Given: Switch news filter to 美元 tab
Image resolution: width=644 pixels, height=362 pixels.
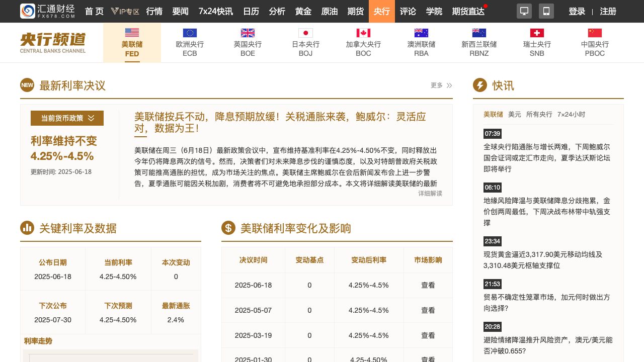Looking at the screenshot, I should point(514,114).
